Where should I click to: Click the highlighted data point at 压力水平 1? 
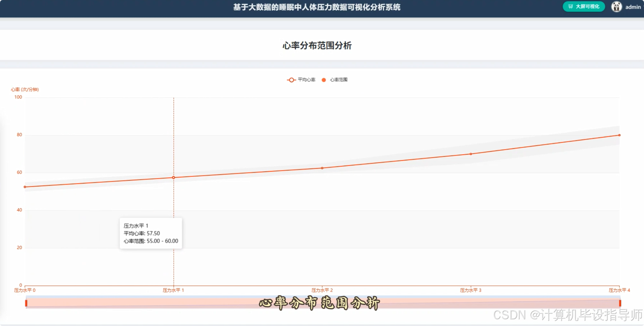tap(174, 177)
